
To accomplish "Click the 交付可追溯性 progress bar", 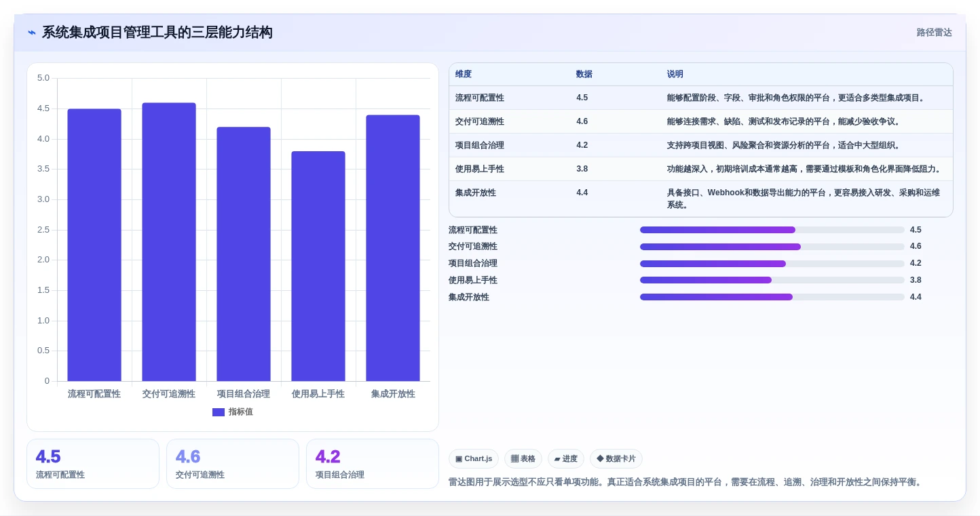I will 772,247.
